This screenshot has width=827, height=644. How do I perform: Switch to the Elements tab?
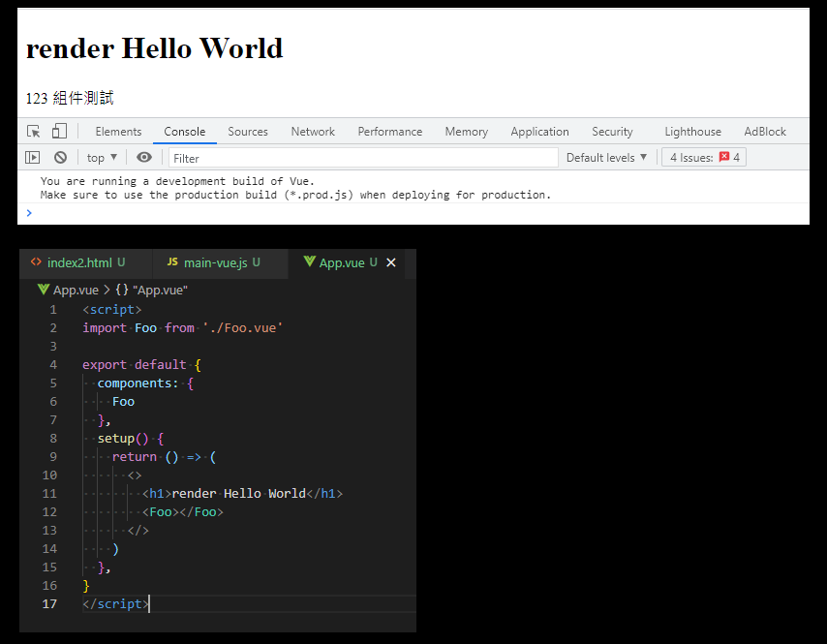tap(118, 132)
